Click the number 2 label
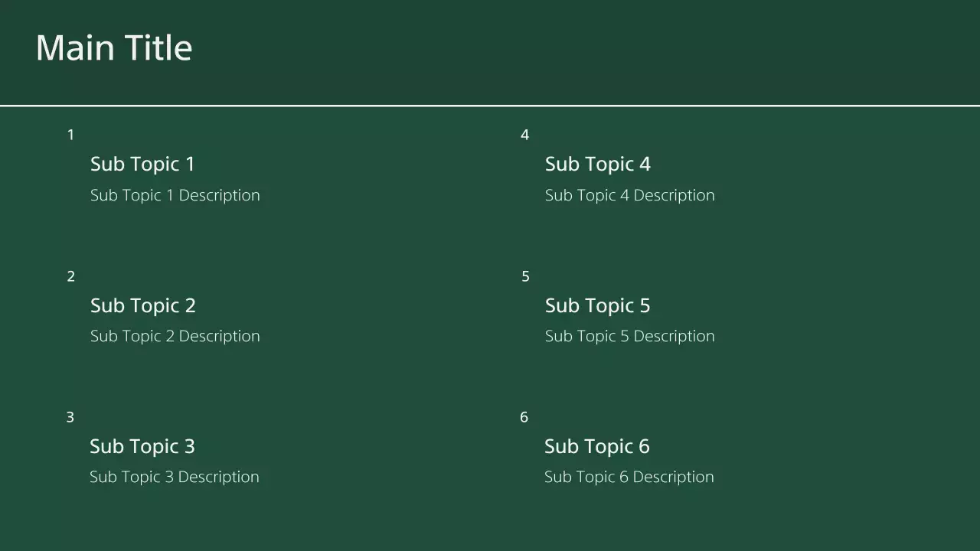 click(x=70, y=276)
